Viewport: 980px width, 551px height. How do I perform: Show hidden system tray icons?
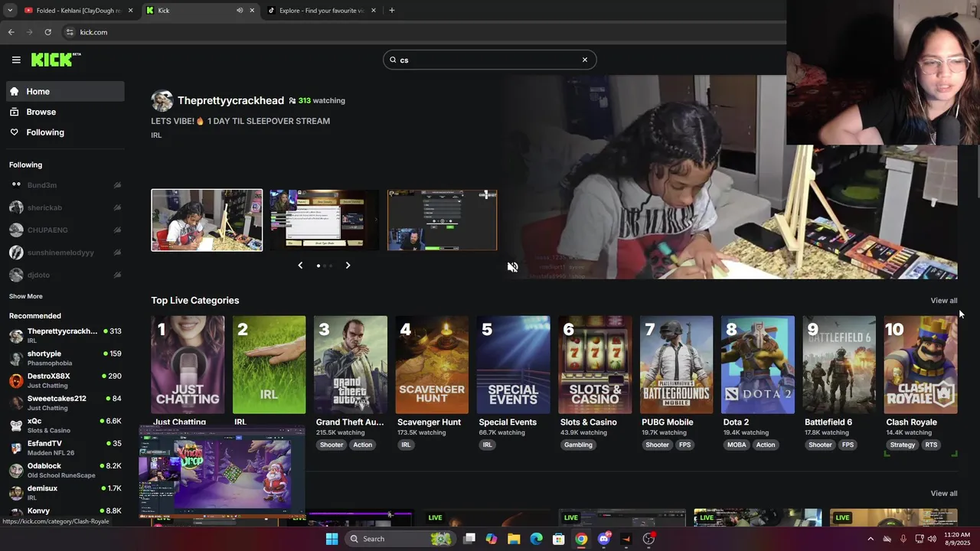[871, 539]
